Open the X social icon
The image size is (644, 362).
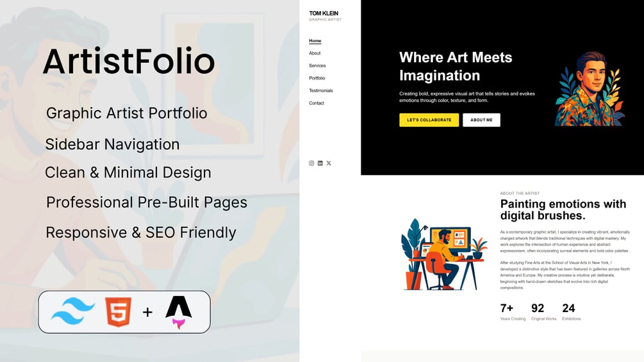pos(329,163)
